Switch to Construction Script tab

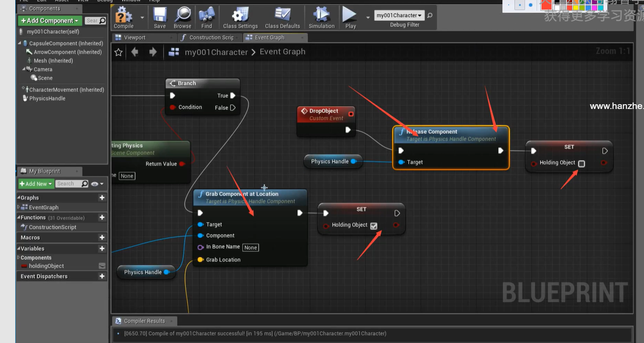point(211,38)
